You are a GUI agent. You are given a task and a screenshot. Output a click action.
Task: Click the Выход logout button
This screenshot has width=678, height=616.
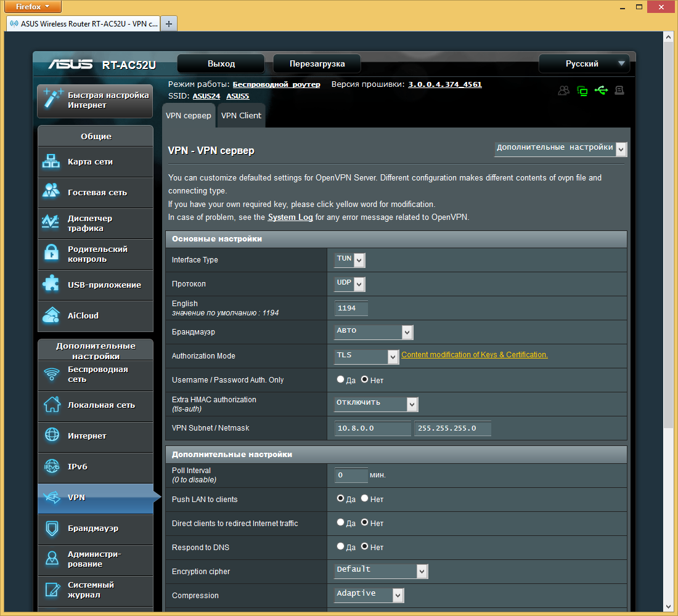click(221, 63)
